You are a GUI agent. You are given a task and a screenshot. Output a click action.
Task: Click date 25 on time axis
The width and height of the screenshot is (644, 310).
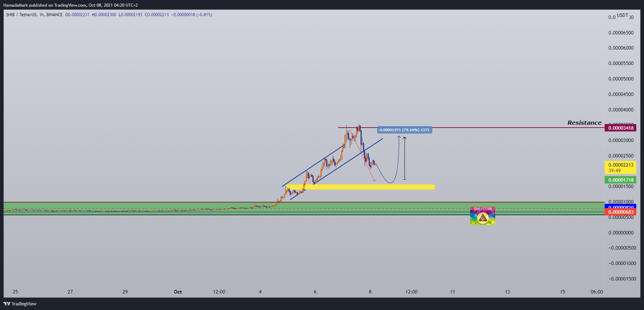(x=15, y=292)
